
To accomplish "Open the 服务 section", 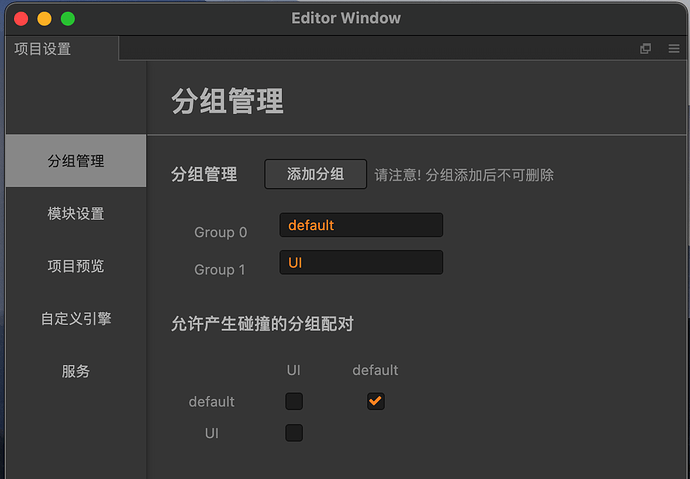I will 76,371.
